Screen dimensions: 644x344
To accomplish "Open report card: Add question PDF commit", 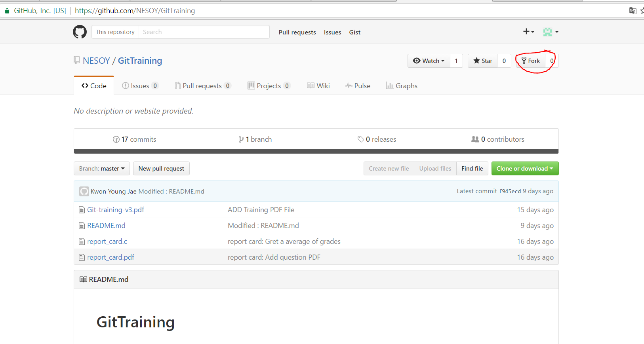I will coord(274,257).
